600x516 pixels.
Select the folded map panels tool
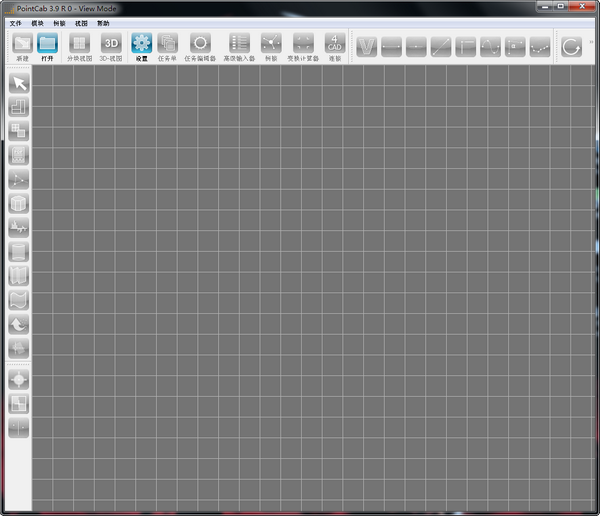tap(19, 276)
